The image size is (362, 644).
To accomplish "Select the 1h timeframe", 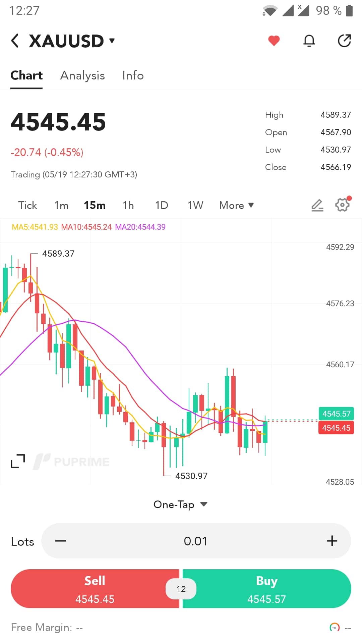I will (x=128, y=205).
